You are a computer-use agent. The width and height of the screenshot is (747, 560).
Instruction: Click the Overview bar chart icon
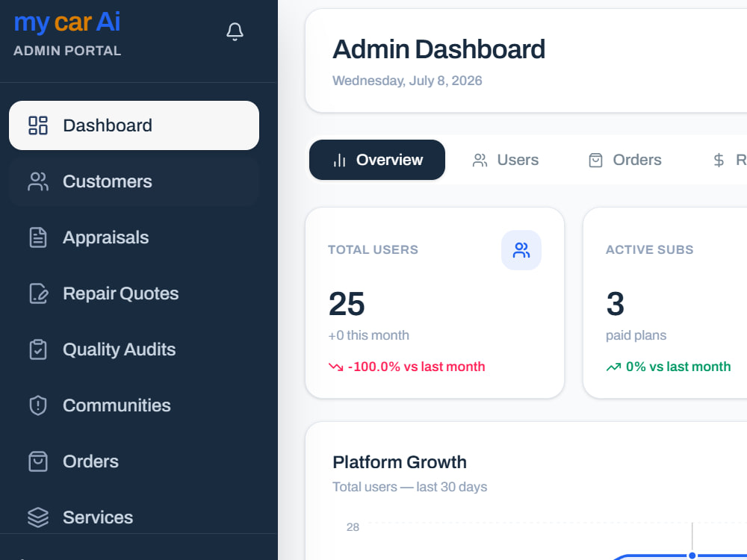(340, 161)
